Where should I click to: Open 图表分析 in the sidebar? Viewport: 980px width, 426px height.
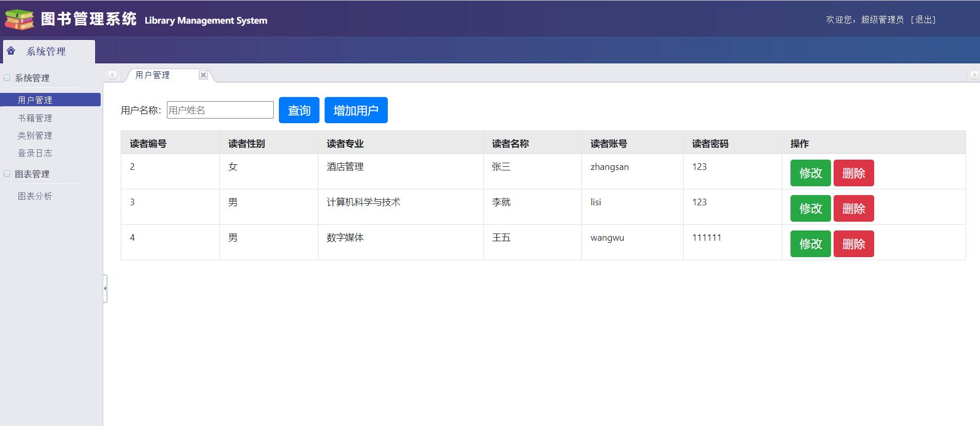(35, 196)
